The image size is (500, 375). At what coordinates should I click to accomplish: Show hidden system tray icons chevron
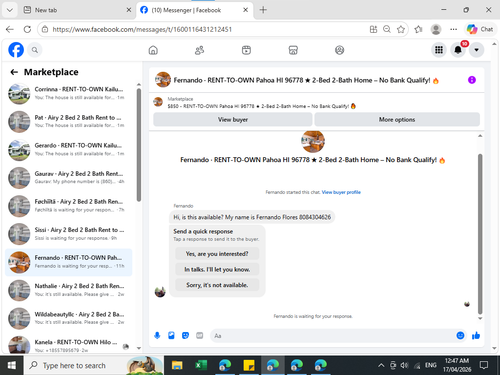[x=381, y=365]
